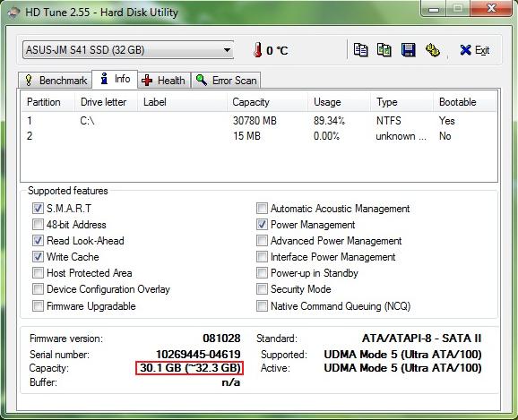This screenshot has height=420, width=518.
Task: Toggle the 48-bit Address checkbox
Action: (x=38, y=225)
